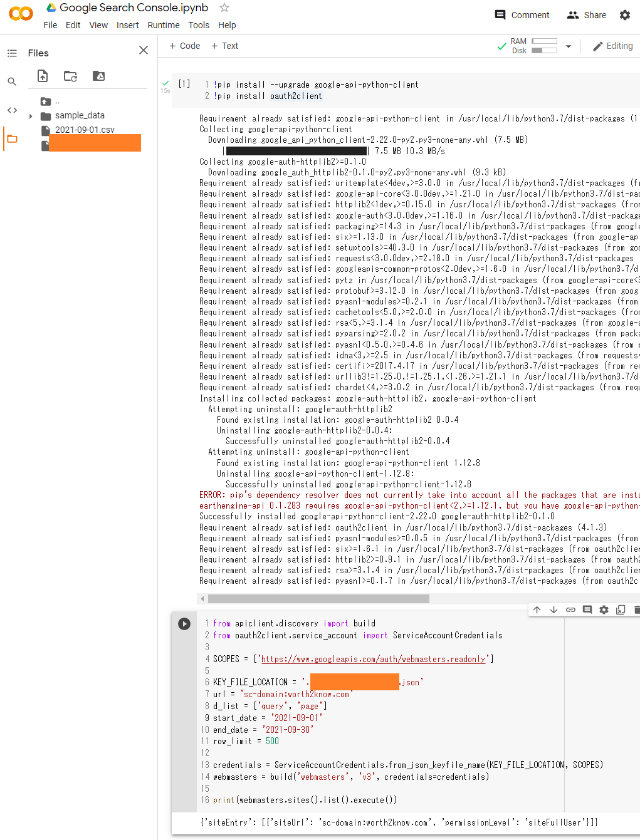Upload a file to session storage
This screenshot has height=840, width=640.
tap(43, 76)
